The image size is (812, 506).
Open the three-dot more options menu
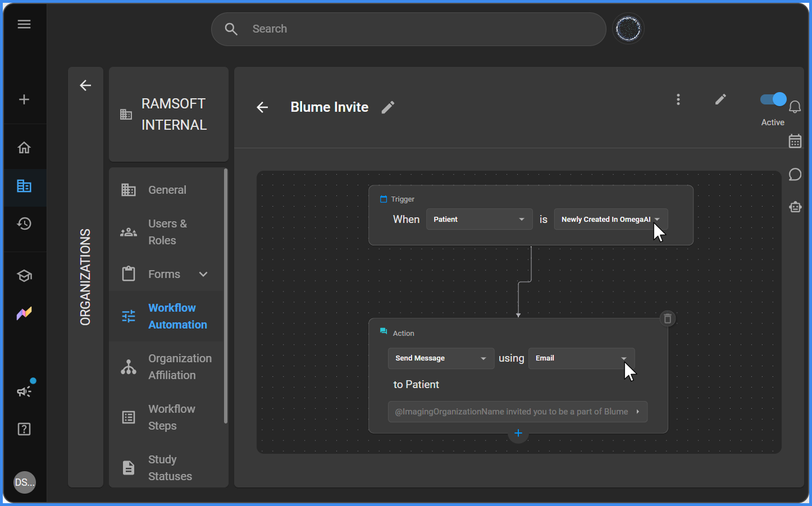(x=678, y=99)
